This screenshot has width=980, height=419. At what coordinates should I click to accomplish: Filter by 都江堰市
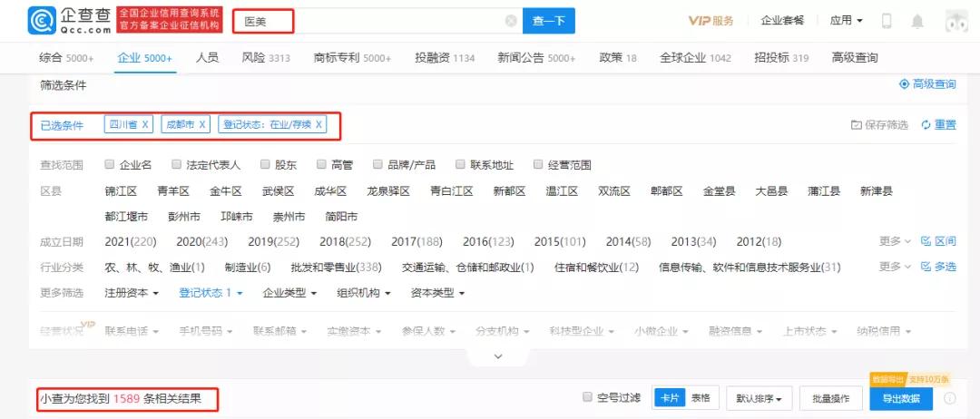(126, 217)
